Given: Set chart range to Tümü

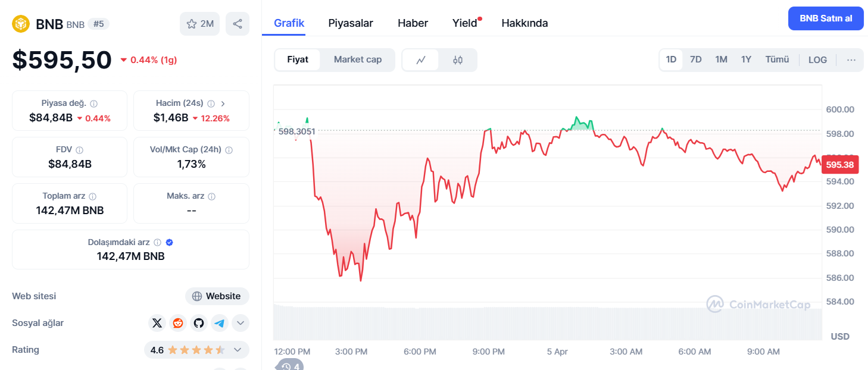Looking at the screenshot, I should click(x=777, y=59).
